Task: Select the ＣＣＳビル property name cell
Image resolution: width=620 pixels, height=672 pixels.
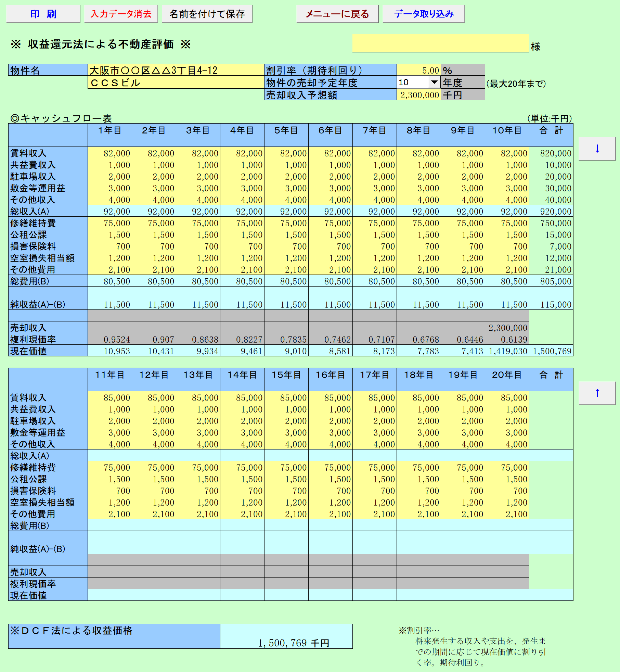Action: (176, 83)
